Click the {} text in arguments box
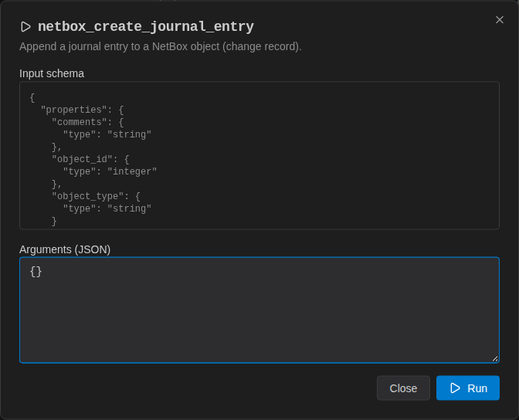The width and height of the screenshot is (519, 420). (36, 272)
